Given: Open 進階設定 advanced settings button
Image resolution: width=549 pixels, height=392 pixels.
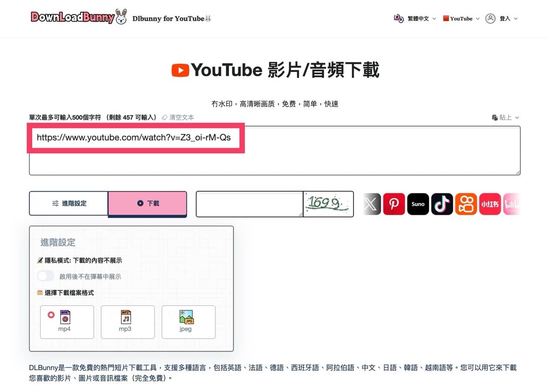Looking at the screenshot, I should [69, 203].
